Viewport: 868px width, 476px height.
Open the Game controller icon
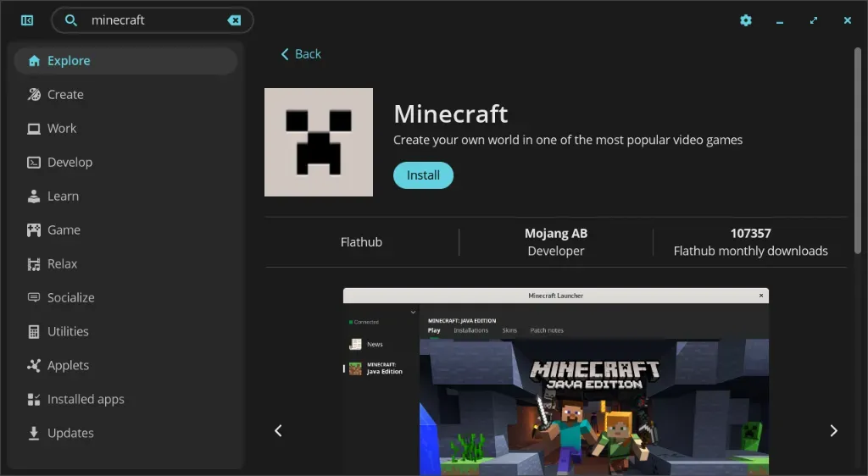point(34,230)
